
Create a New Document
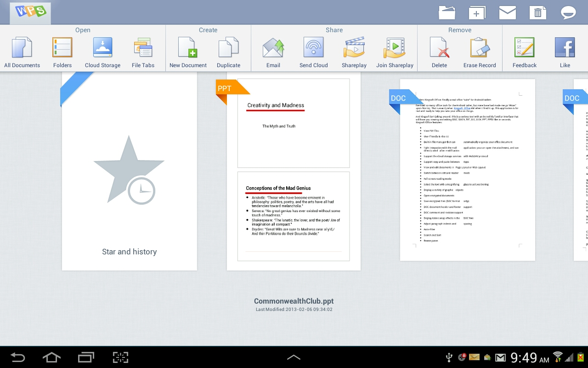point(188,51)
